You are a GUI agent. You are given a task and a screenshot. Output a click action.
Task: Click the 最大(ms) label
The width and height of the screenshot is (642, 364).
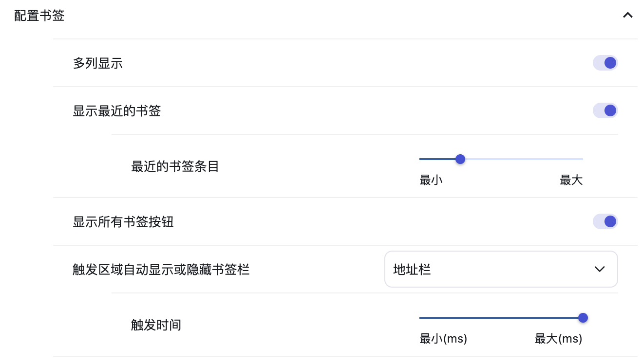coord(558,339)
